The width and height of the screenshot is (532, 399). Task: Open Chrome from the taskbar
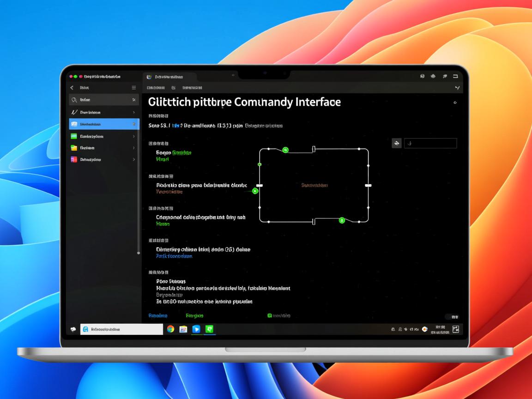(x=170, y=329)
